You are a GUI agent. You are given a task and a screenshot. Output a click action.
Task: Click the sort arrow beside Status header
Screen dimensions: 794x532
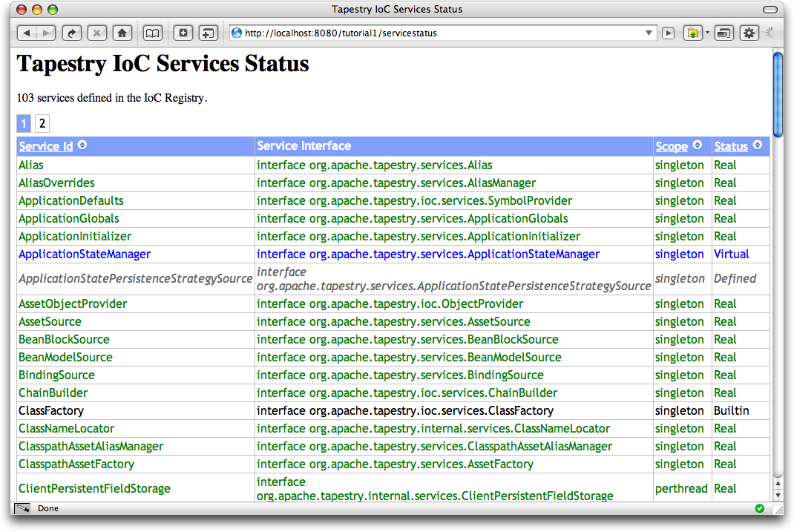click(758, 145)
